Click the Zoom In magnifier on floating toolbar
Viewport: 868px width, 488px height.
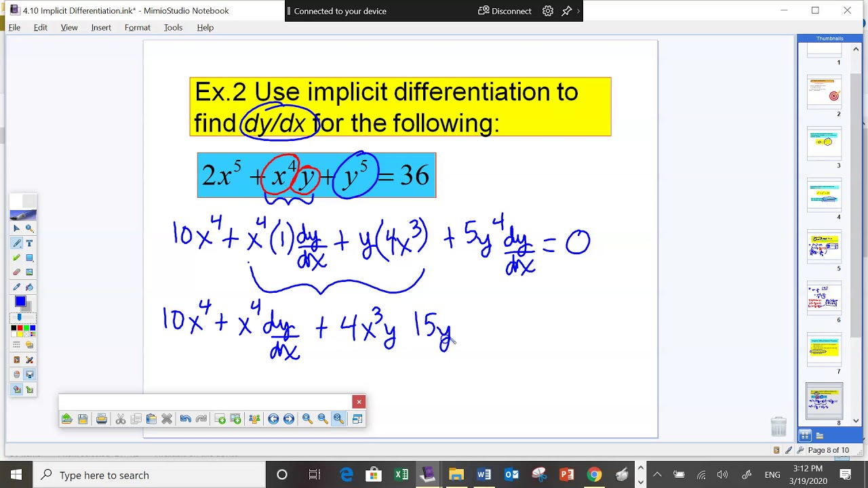(307, 419)
